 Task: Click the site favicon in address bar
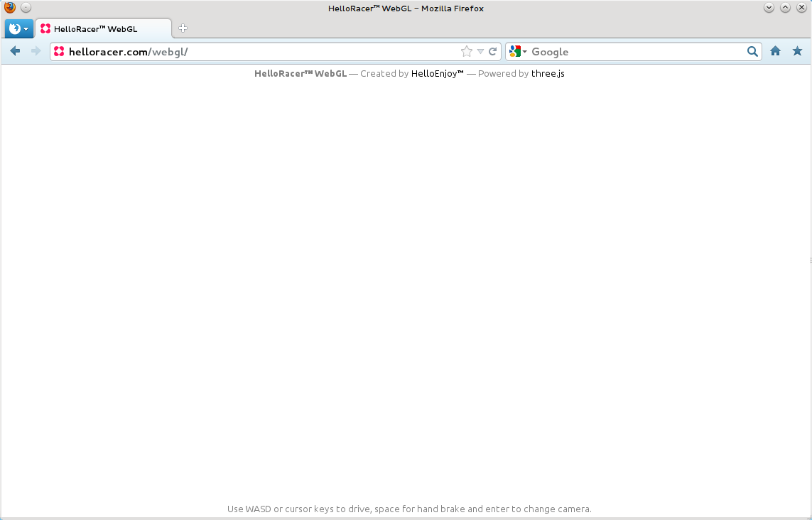click(59, 51)
